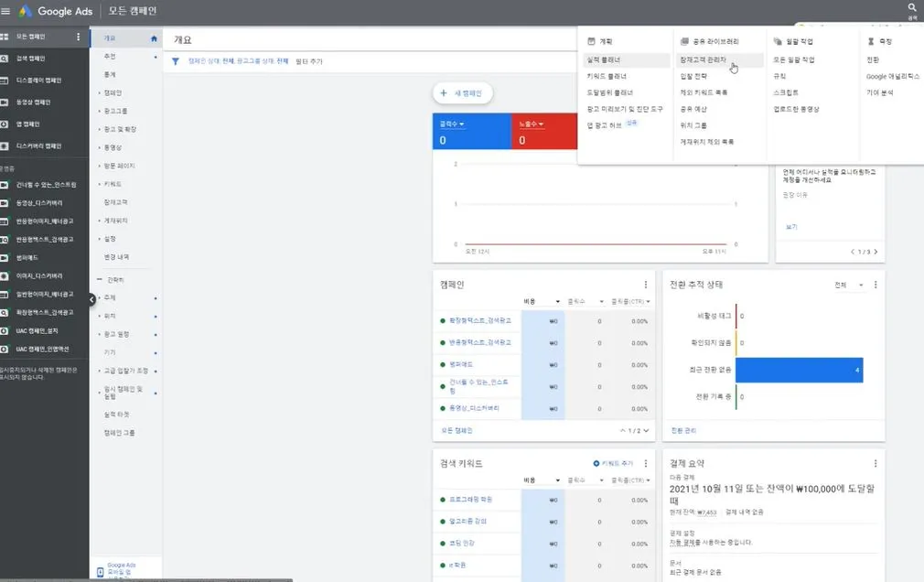The width and height of the screenshot is (924, 582).
Task: Open 전체 dropdown in 전환 추적 상태 card
Action: point(849,285)
